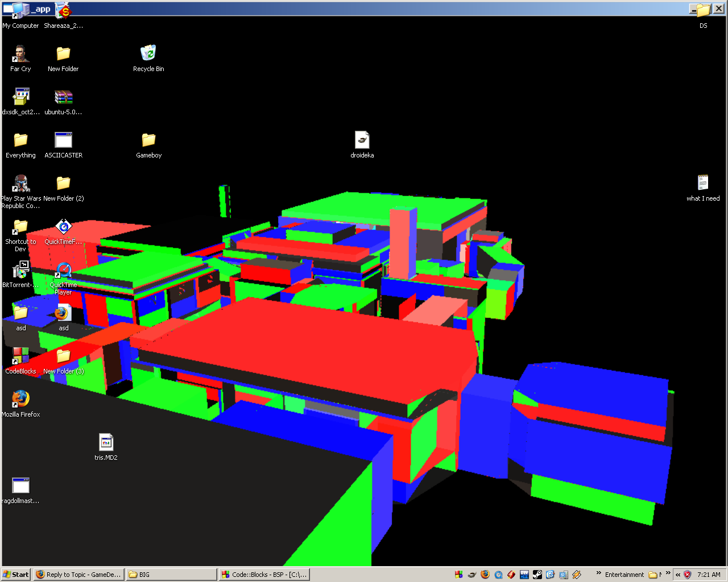Screen dimensions: 728x582
Task: Select the 'what I need' text file
Action: pyautogui.click(x=703, y=188)
